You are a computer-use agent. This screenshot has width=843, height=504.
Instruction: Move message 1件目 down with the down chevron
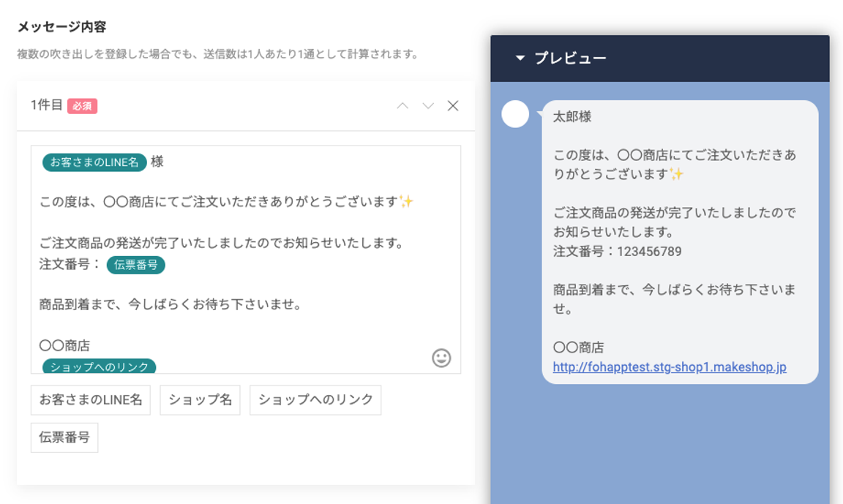(x=428, y=106)
